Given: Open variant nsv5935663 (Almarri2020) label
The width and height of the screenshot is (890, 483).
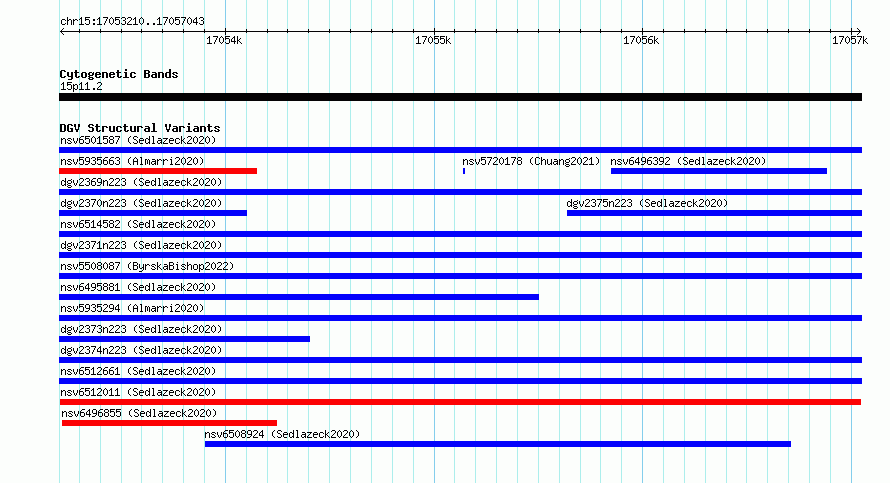Looking at the screenshot, I should click(132, 161).
